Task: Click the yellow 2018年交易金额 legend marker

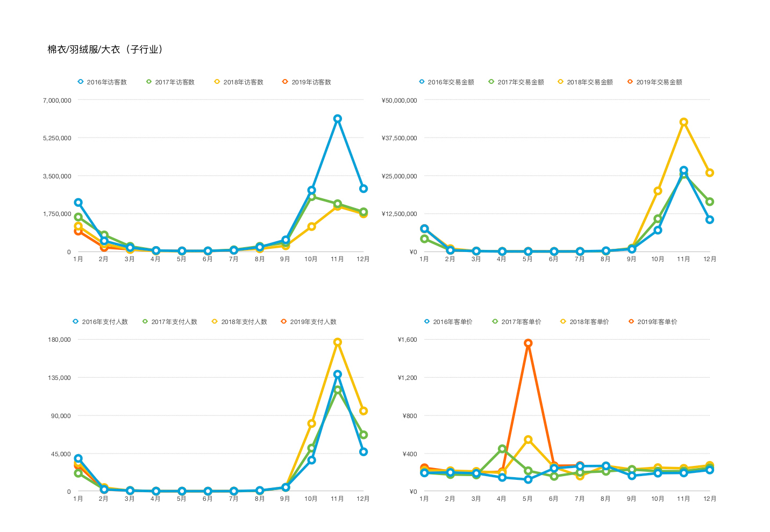Action: click(561, 82)
